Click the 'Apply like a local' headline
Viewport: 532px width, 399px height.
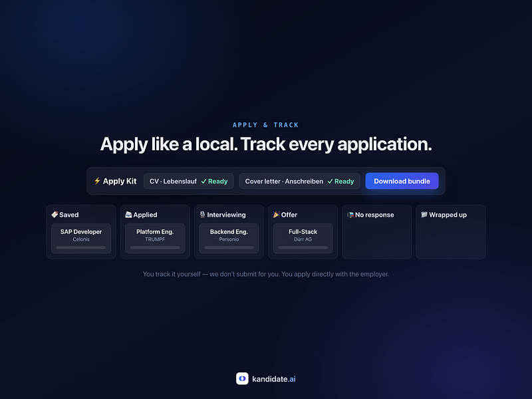point(266,144)
